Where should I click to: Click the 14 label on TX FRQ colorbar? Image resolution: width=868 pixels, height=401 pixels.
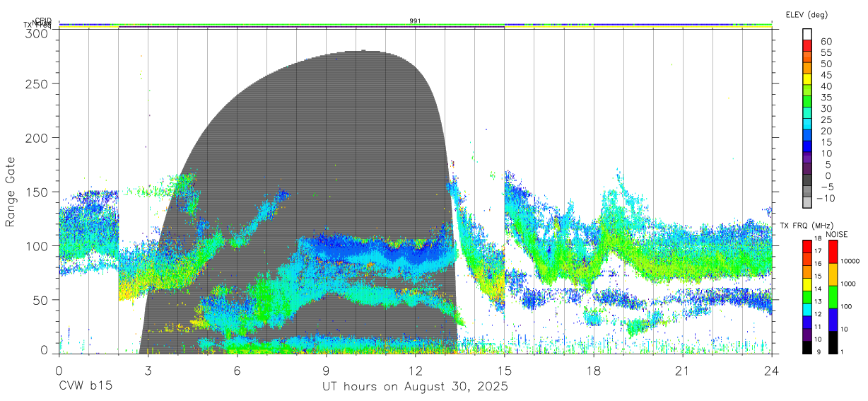(819, 289)
